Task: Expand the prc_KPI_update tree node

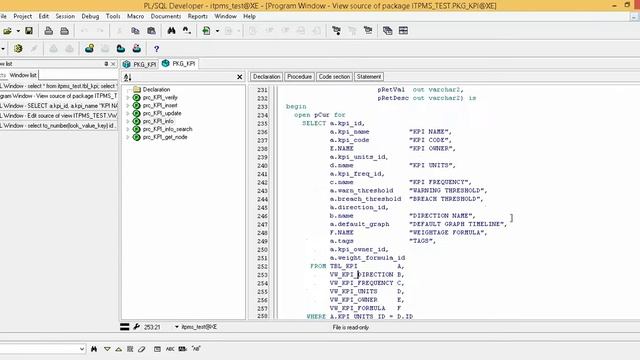Action: pyautogui.click(x=128, y=113)
